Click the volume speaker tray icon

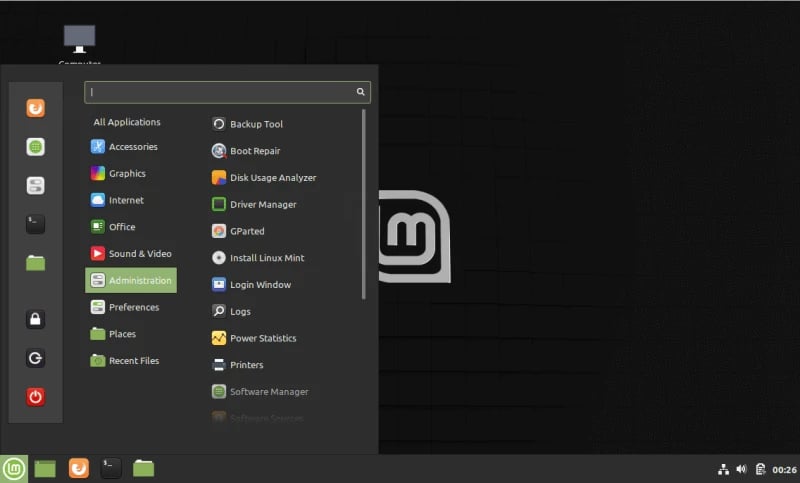741,469
